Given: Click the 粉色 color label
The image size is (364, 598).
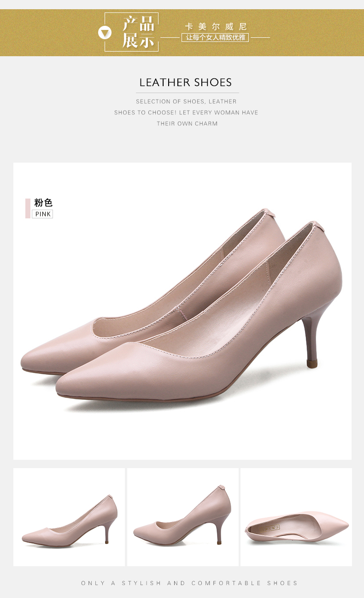Looking at the screenshot, I should [43, 203].
